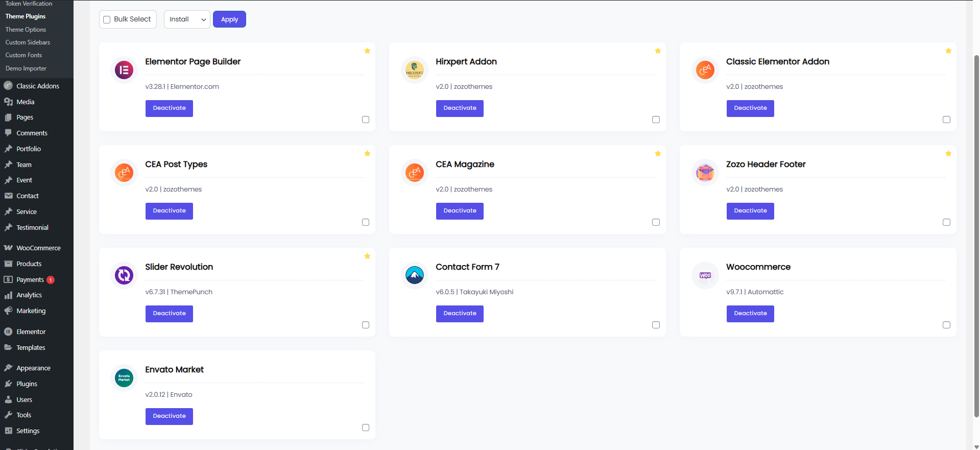The width and height of the screenshot is (980, 450).
Task: Click the Elementor icon in sidebar
Action: click(8, 331)
